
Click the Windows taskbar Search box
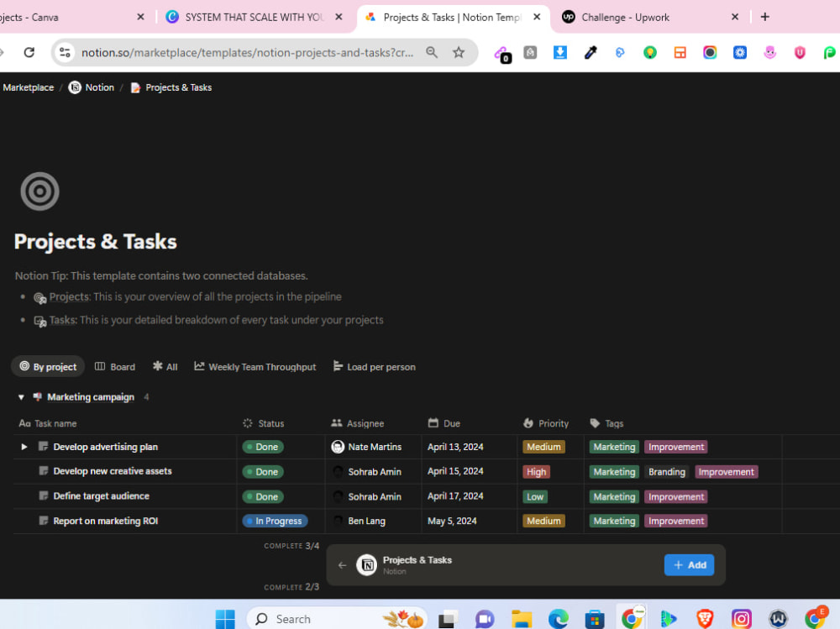click(337, 619)
